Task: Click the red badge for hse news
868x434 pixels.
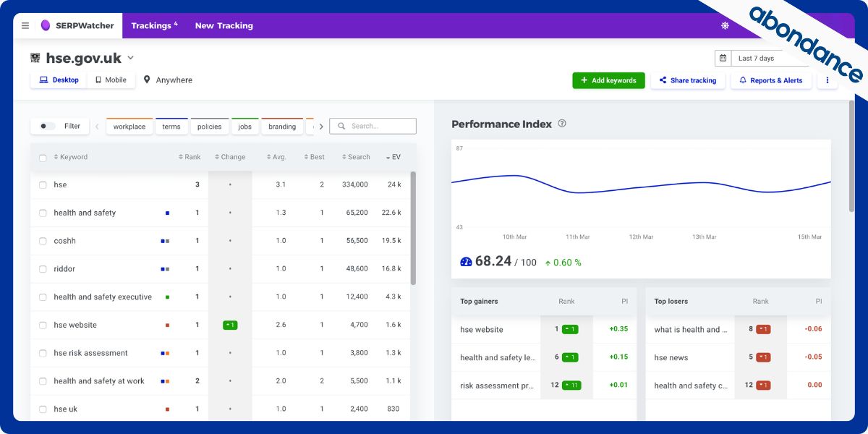Action: (x=764, y=357)
